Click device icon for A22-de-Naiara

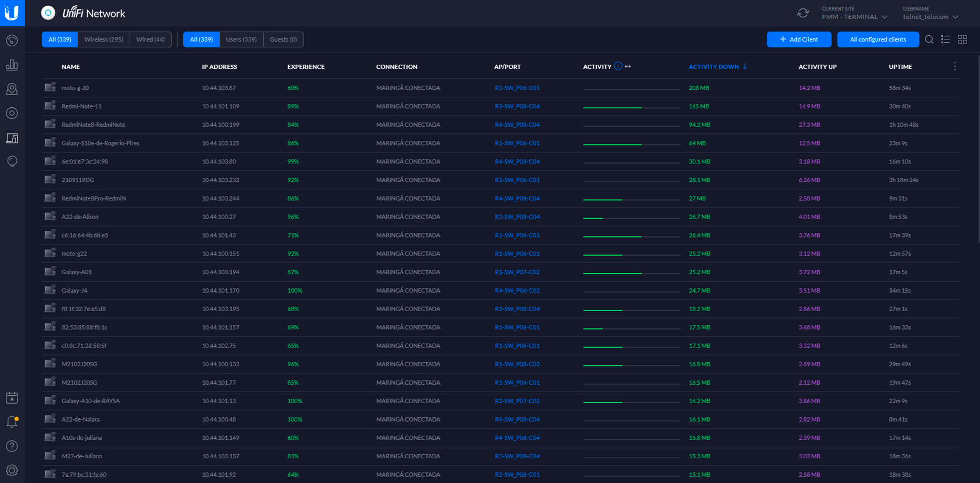click(x=50, y=418)
